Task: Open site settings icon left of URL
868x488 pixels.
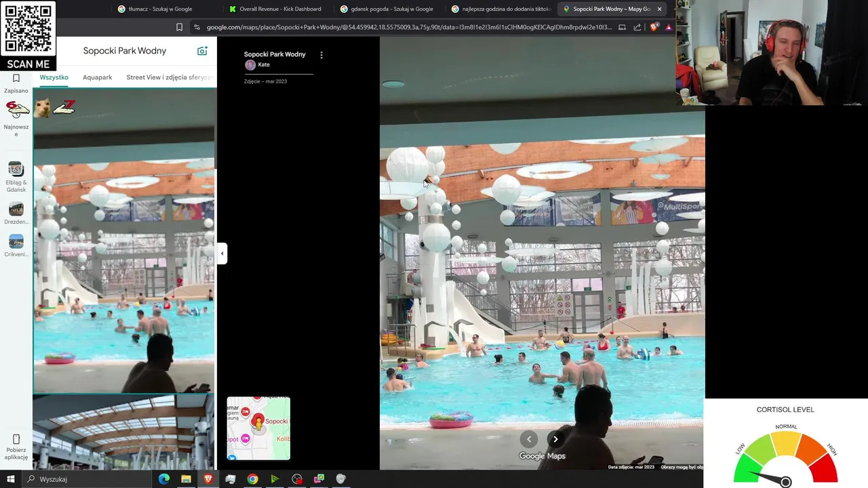Action: 197,27
